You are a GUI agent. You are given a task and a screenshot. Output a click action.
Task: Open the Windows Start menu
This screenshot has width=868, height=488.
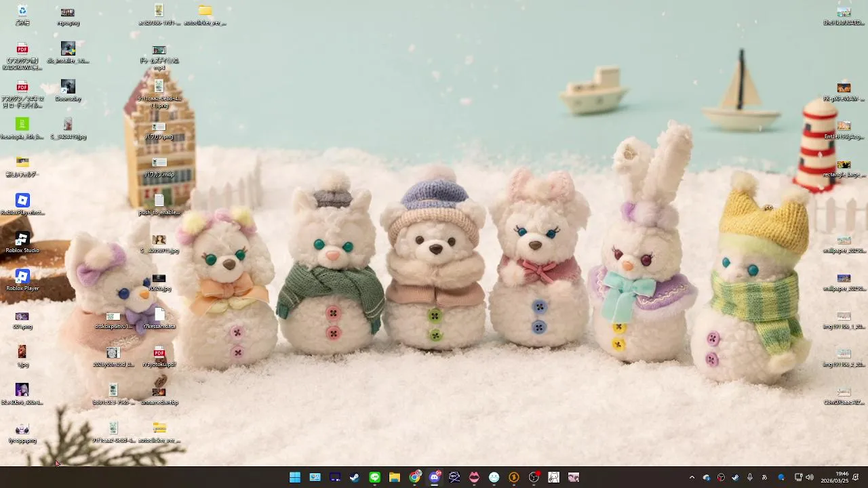[x=295, y=477]
